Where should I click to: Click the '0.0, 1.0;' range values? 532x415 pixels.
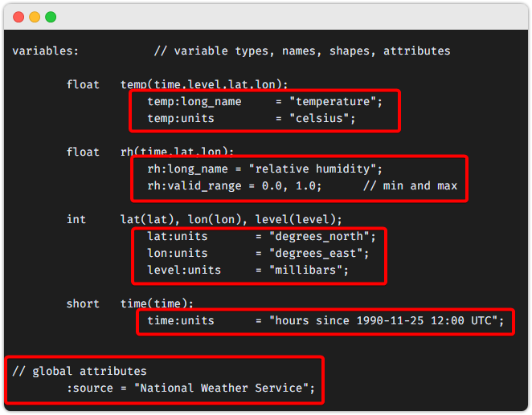click(x=292, y=186)
